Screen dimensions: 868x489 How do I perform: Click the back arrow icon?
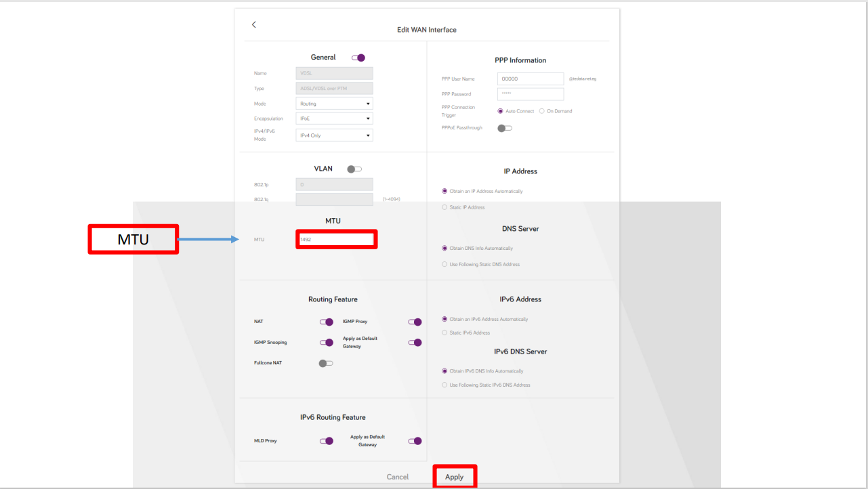pos(254,24)
